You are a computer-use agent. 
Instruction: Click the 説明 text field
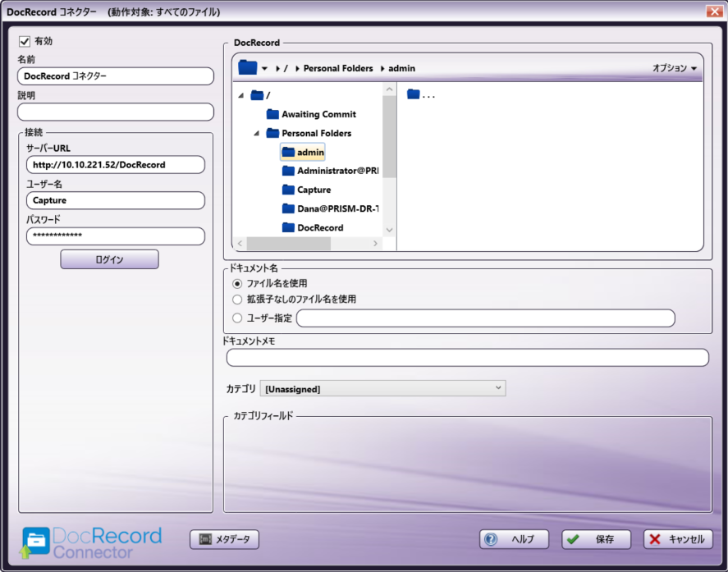click(x=116, y=112)
